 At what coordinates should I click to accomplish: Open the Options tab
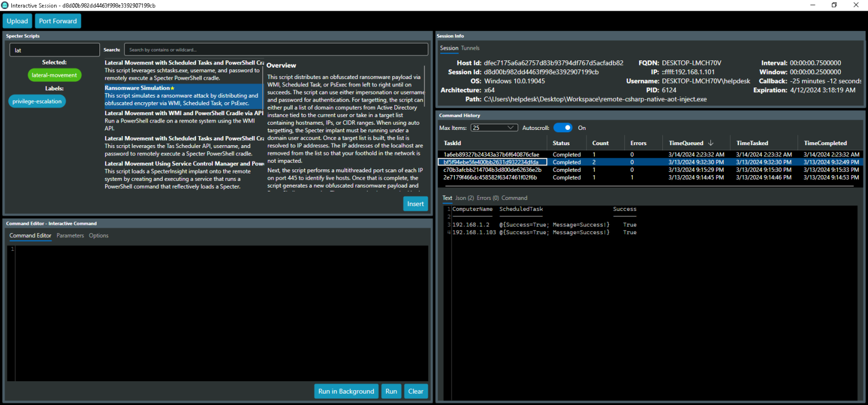[x=98, y=236]
